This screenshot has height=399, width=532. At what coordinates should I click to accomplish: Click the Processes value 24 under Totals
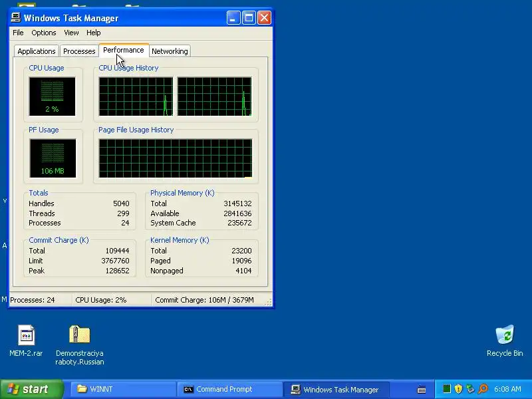[x=125, y=223]
